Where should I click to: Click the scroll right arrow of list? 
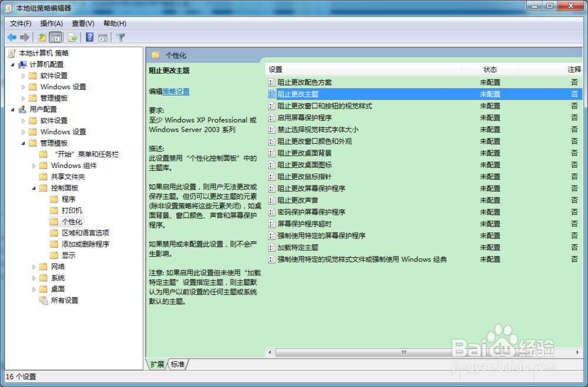pos(577,352)
